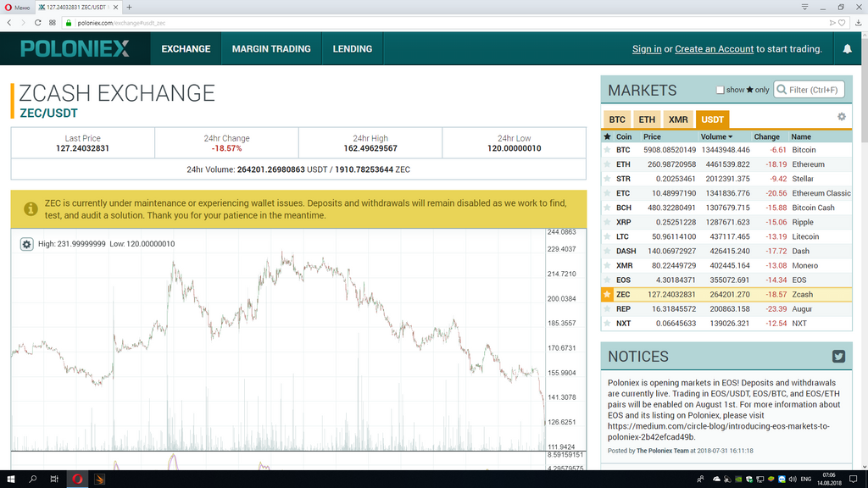
Task: Click the Create an Account link
Action: point(714,48)
